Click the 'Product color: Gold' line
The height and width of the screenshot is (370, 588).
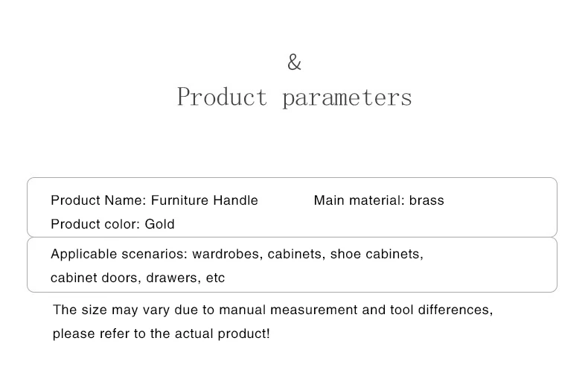click(112, 224)
